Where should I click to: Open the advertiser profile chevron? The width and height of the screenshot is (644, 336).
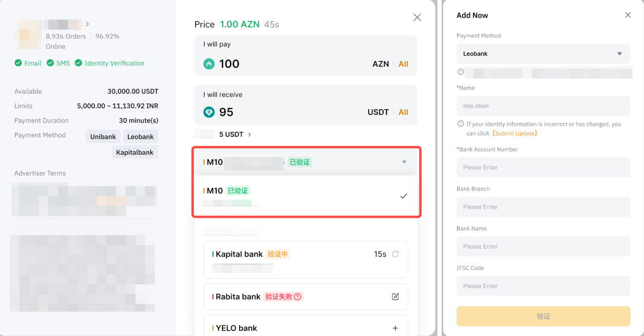coord(88,24)
